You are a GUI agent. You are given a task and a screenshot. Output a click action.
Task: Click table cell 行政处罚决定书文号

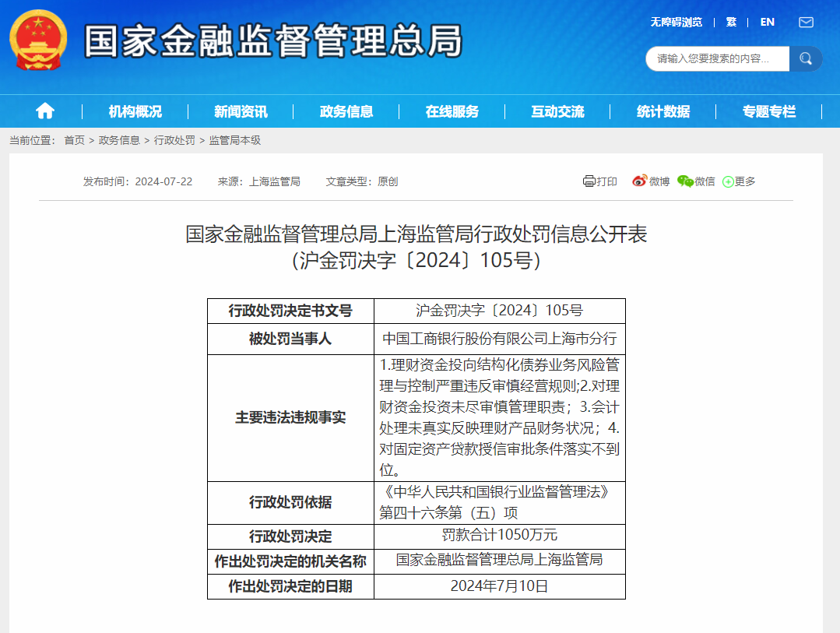pos(290,311)
